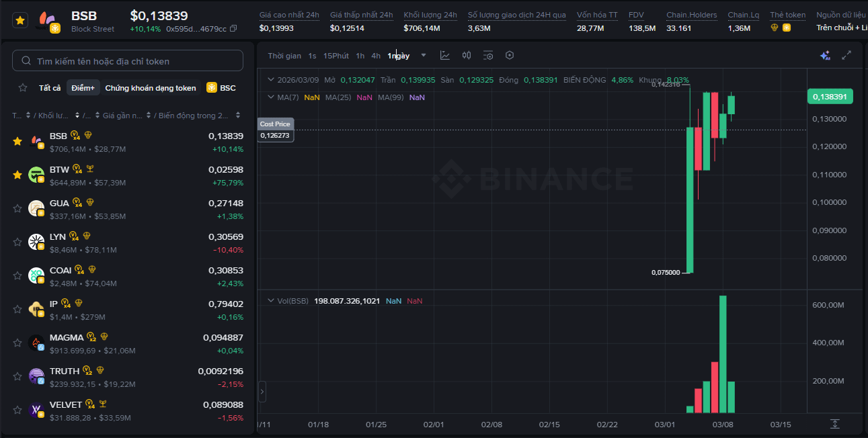868x438 pixels.
Task: Add MAGMA to favorites with star
Action: (17, 343)
